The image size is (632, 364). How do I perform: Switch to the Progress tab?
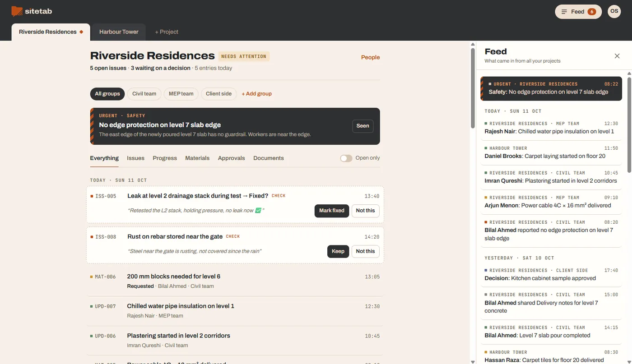165,158
